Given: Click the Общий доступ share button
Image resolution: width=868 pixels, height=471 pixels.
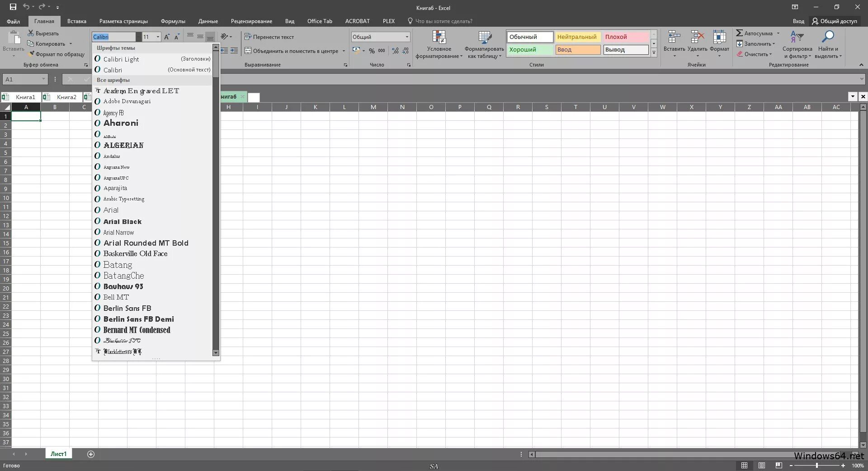Looking at the screenshot, I should (834, 21).
